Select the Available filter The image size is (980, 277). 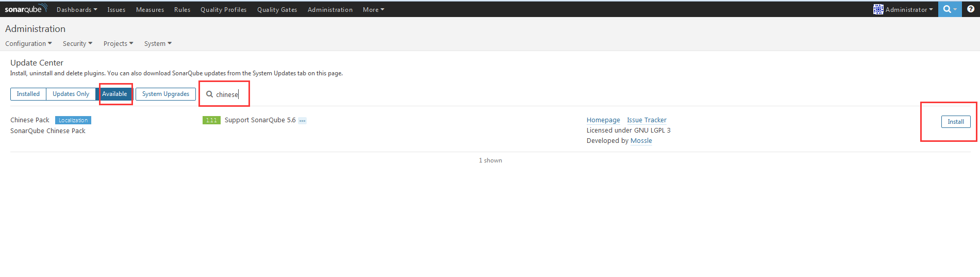114,94
